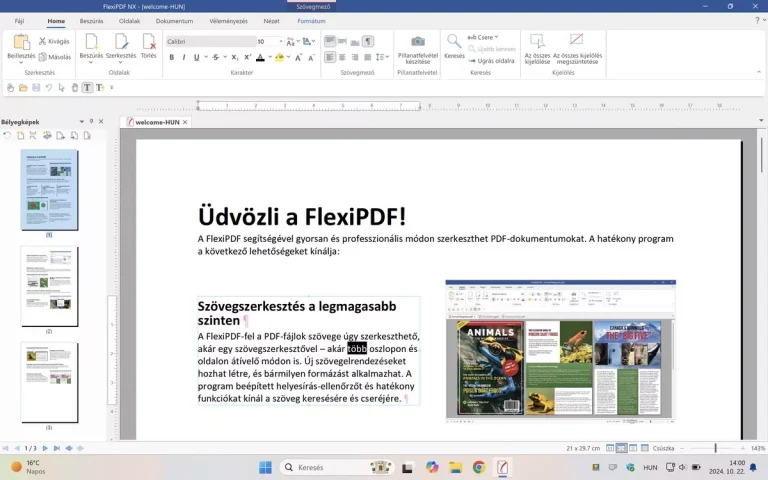This screenshot has width=768, height=480.
Task: Click the Kivágás scissors icon
Action: 42,41
